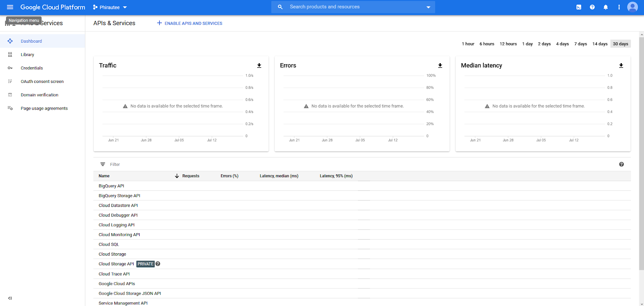Image resolution: width=644 pixels, height=306 pixels.
Task: Click the OAuth consent screen icon
Action: [10, 81]
